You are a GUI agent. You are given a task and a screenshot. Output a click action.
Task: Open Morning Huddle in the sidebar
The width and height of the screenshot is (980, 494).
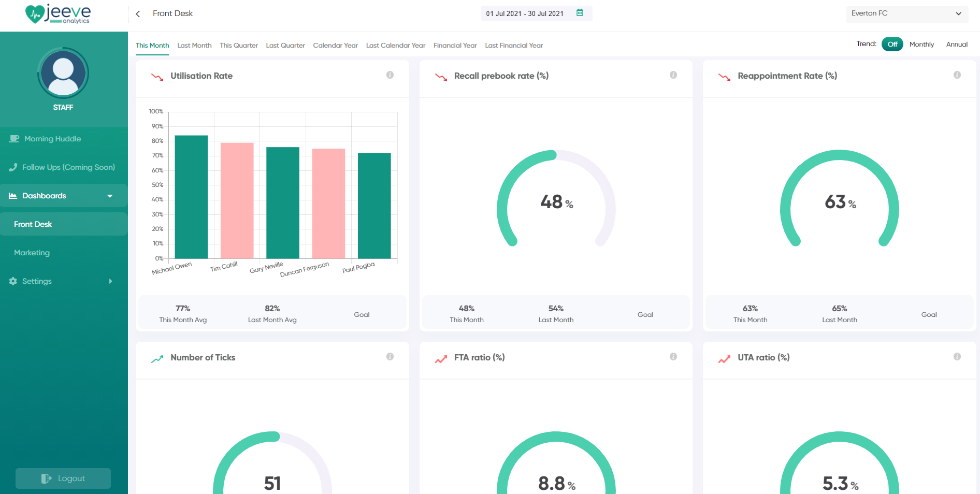(x=64, y=139)
